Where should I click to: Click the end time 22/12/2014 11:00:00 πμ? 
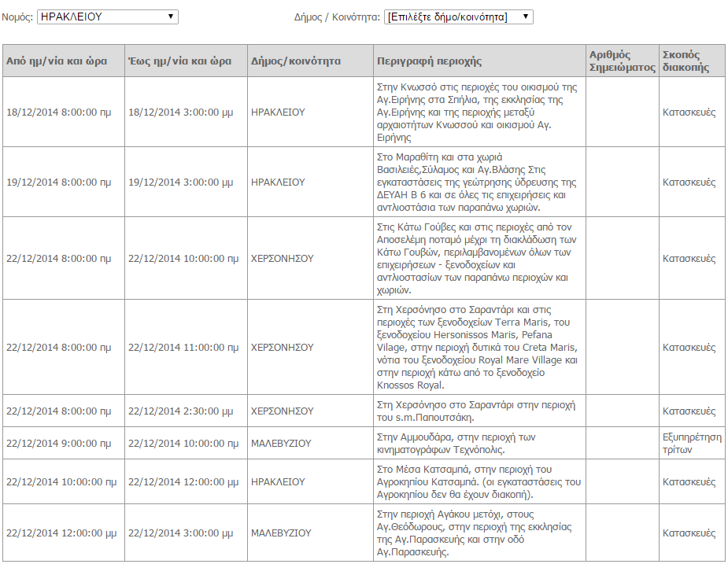point(183,347)
